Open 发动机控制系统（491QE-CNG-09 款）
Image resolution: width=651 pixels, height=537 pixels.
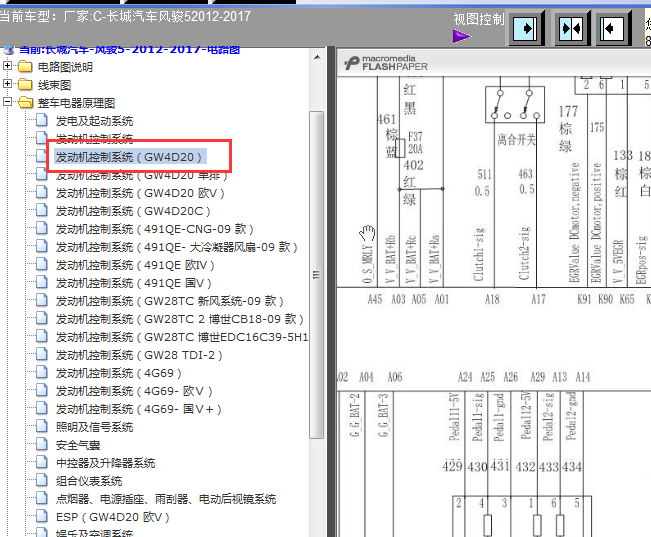click(x=154, y=229)
